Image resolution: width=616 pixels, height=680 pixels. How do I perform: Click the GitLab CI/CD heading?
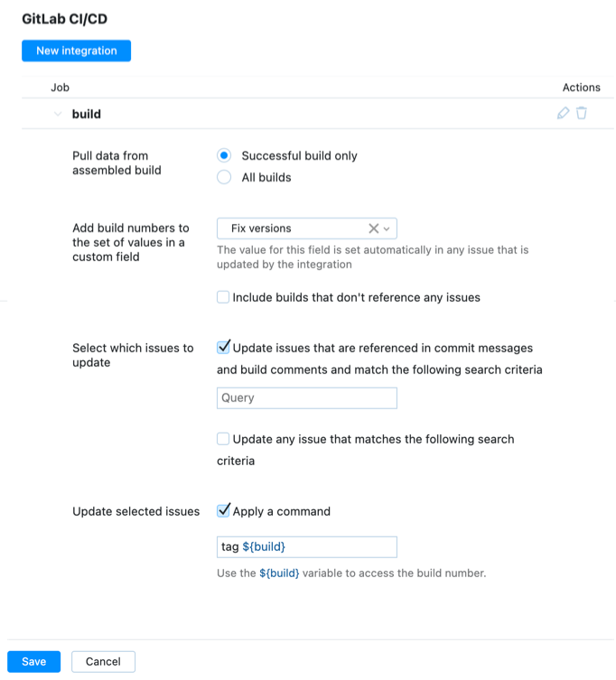(x=65, y=19)
